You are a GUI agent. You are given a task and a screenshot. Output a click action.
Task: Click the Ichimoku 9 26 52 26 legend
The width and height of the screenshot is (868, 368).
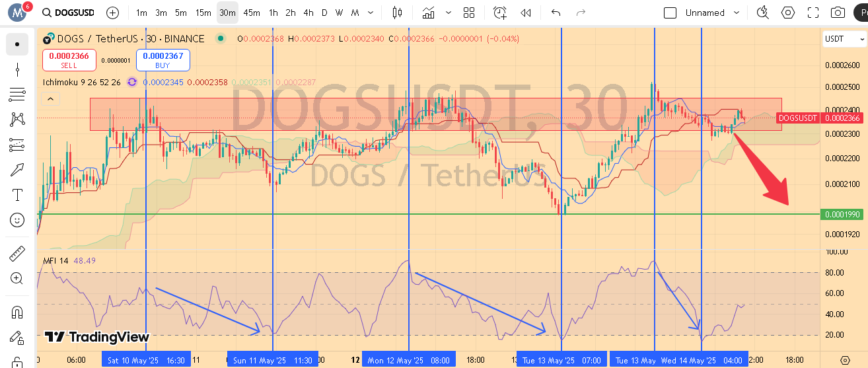81,82
